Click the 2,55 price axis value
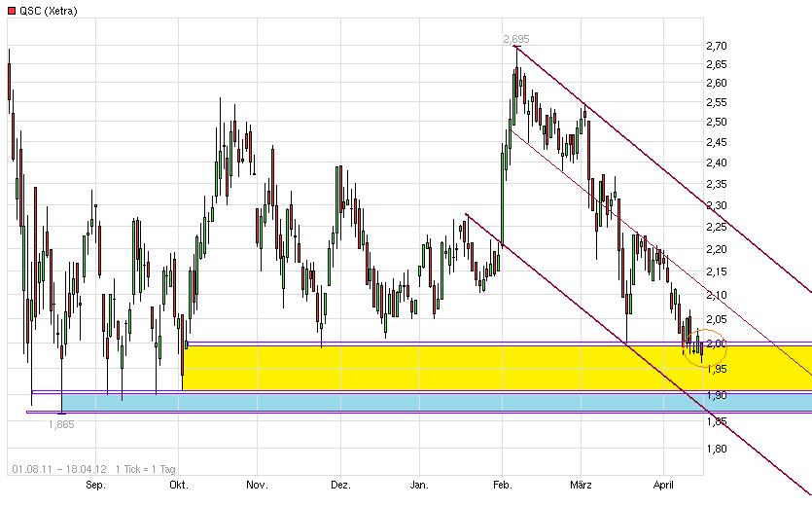This screenshot has height=506, width=812. [x=717, y=102]
